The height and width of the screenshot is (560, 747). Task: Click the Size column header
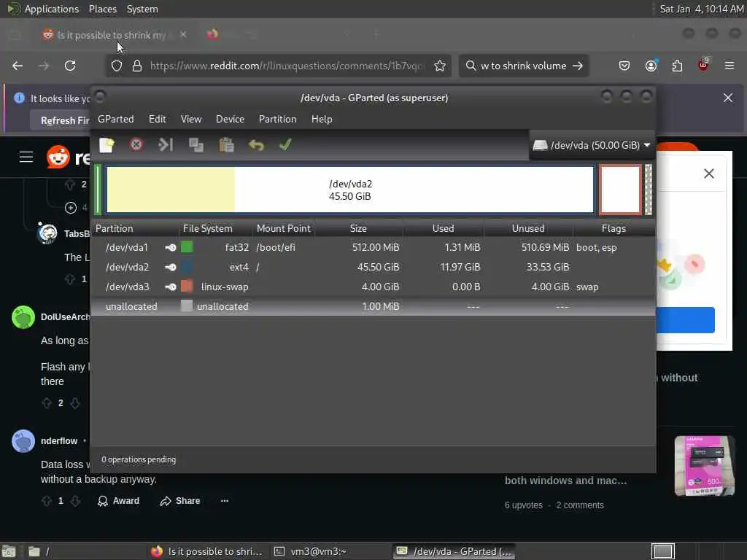pyautogui.click(x=359, y=228)
